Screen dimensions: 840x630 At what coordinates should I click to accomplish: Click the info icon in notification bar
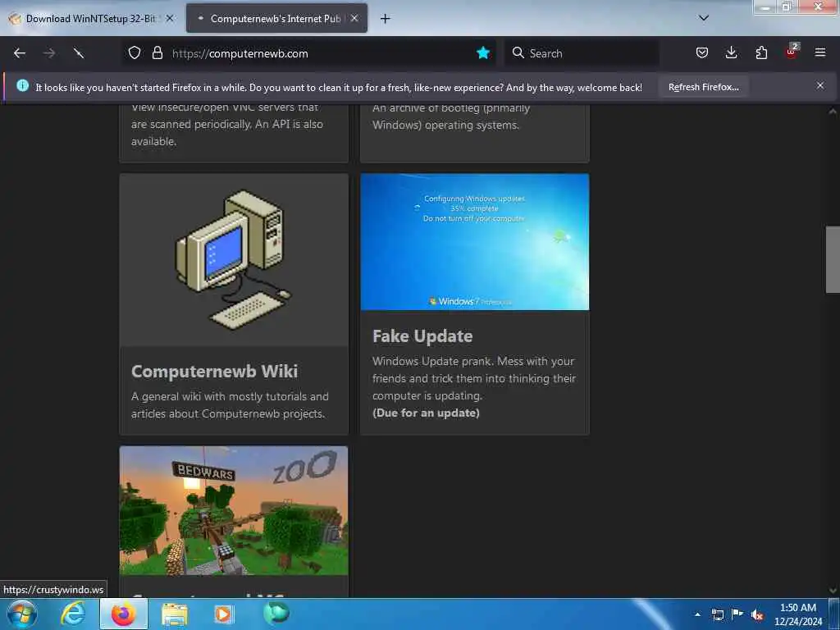[x=22, y=85]
